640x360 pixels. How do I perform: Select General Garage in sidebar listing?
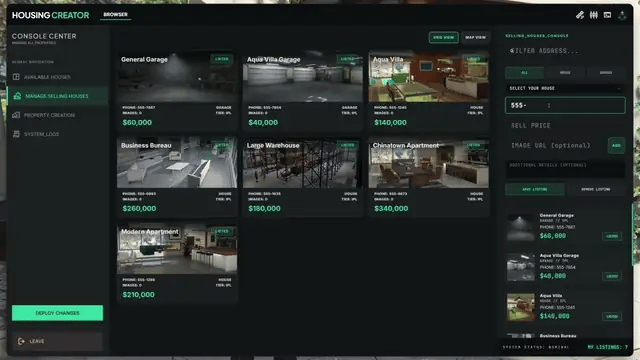[565, 227]
